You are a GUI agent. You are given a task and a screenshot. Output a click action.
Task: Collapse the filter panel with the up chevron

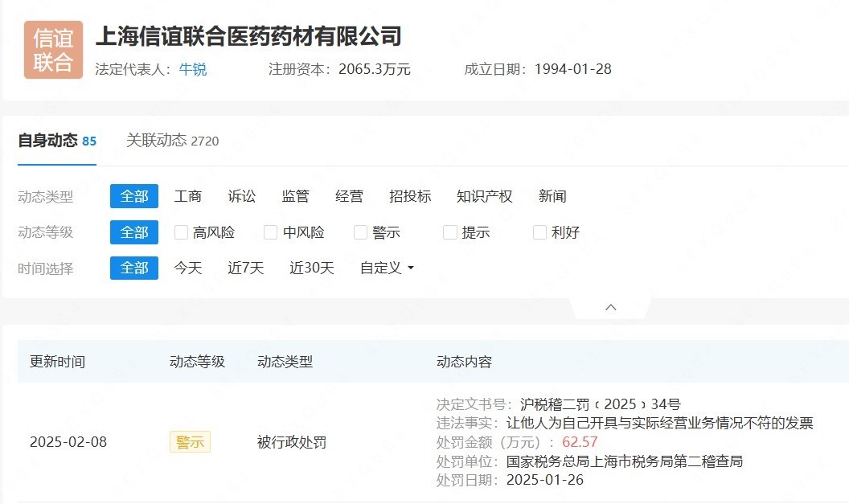610,306
